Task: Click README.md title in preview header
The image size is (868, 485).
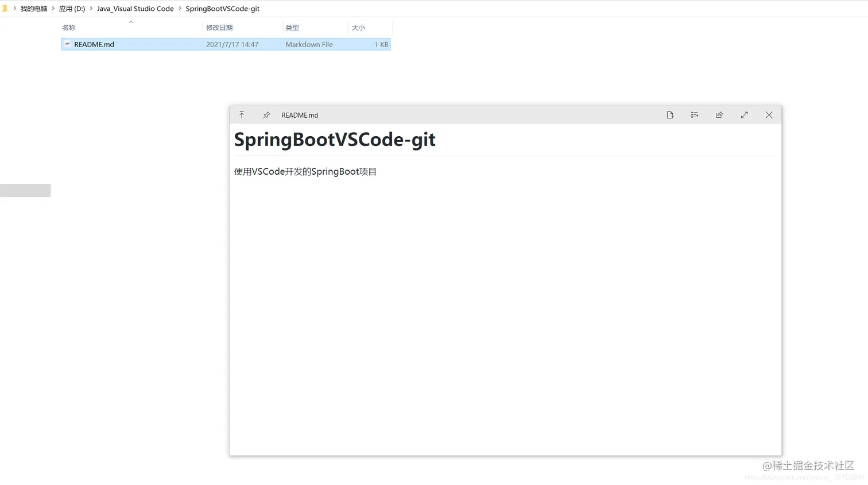Action: 300,115
